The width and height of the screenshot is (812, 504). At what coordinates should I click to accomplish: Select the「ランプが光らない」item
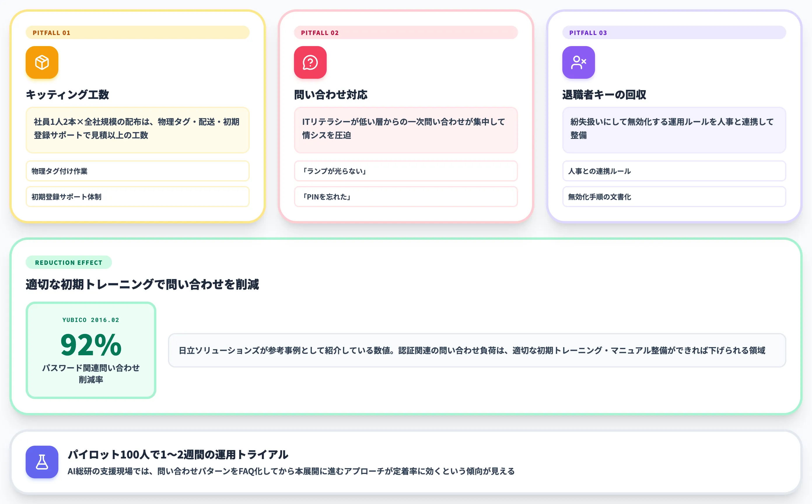[406, 171]
